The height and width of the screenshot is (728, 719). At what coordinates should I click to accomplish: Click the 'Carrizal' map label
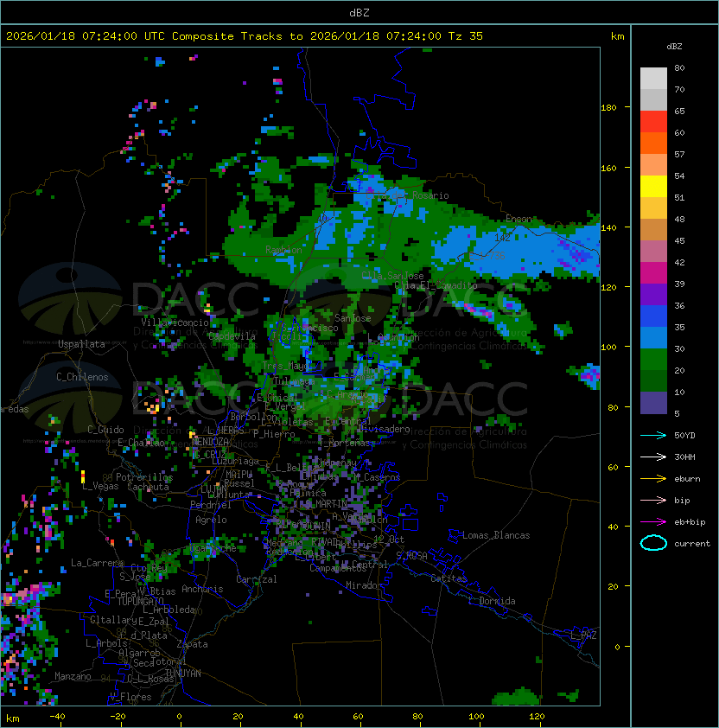pyautogui.click(x=256, y=579)
